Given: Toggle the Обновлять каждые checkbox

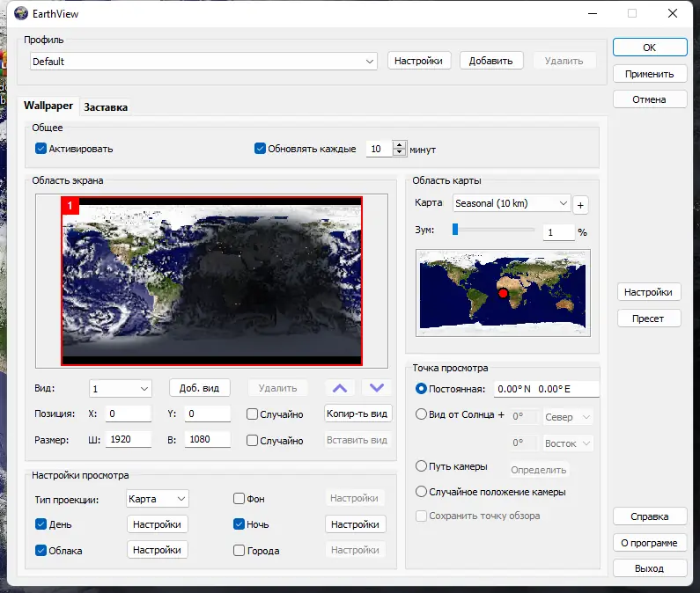Looking at the screenshot, I should tap(260, 149).
